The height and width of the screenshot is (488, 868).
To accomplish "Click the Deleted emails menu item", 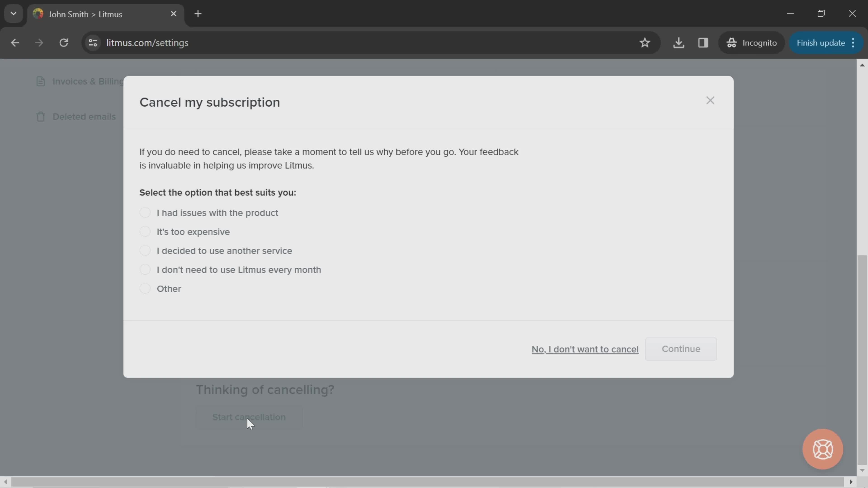I will pyautogui.click(x=84, y=116).
